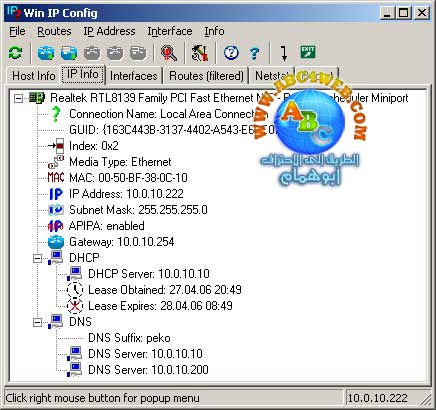Click the black down arrow toolbar icon

click(x=284, y=53)
